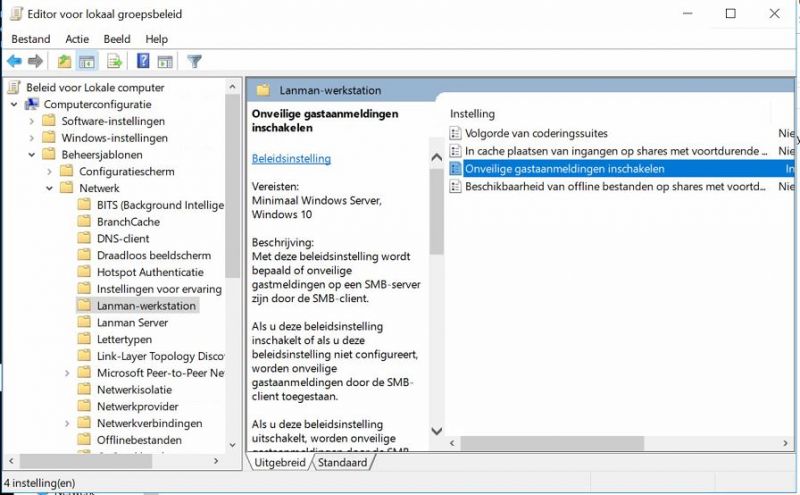The height and width of the screenshot is (495, 800).
Task: Click icon of Onveilige gastaanmeldingen inschakelen row
Action: (455, 169)
